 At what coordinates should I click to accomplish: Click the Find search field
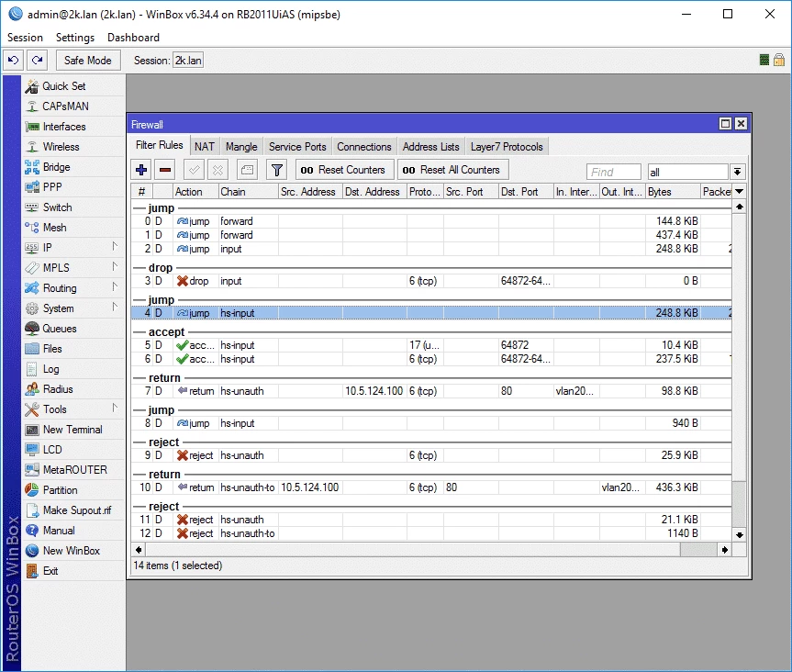pos(613,172)
